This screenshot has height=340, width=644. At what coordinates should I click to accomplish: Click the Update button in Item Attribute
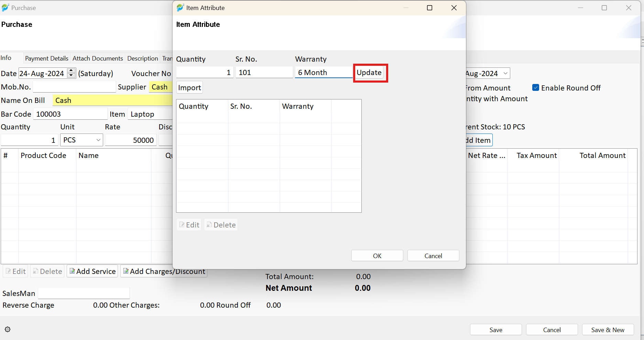point(369,73)
